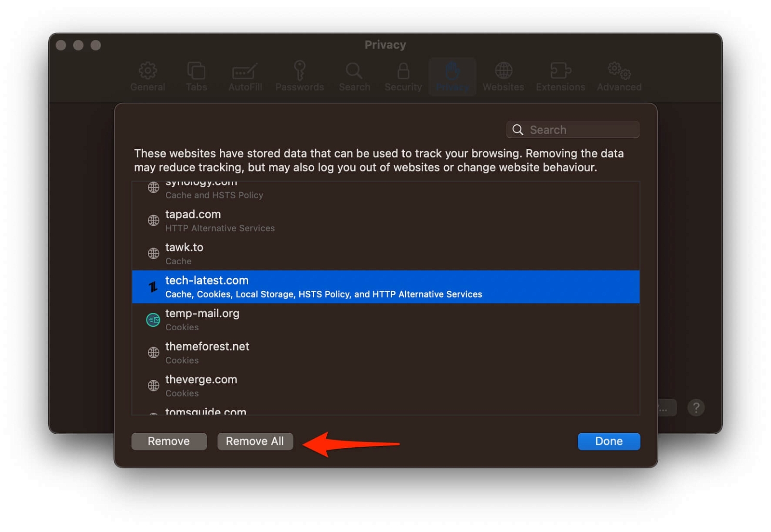
Task: Click the globe icon beside theverge.com
Action: click(x=153, y=386)
